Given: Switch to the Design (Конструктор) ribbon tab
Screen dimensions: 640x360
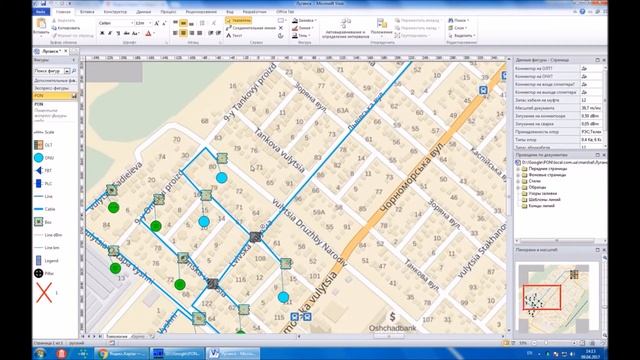Looking at the screenshot, I should [115, 12].
